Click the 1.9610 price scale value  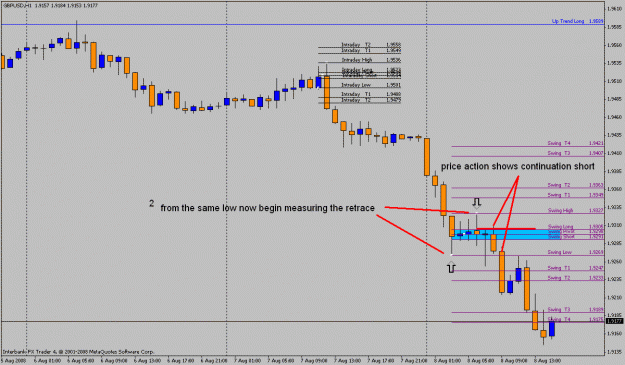click(x=614, y=9)
